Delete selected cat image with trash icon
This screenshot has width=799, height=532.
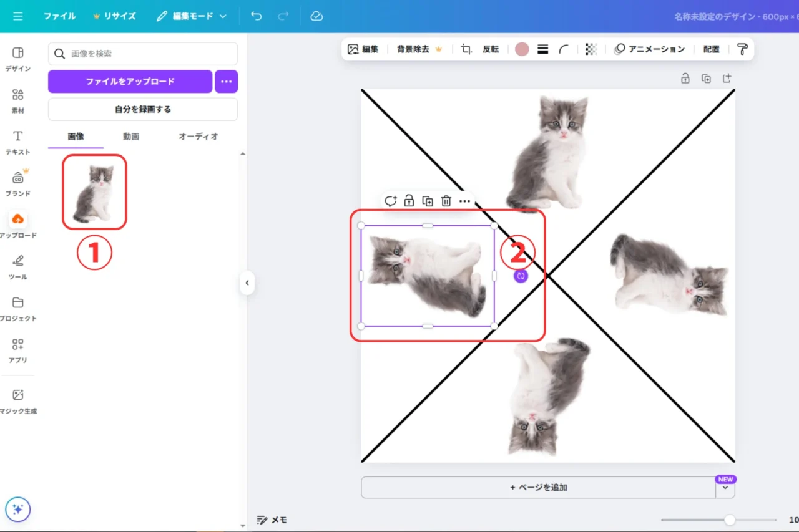(x=446, y=201)
